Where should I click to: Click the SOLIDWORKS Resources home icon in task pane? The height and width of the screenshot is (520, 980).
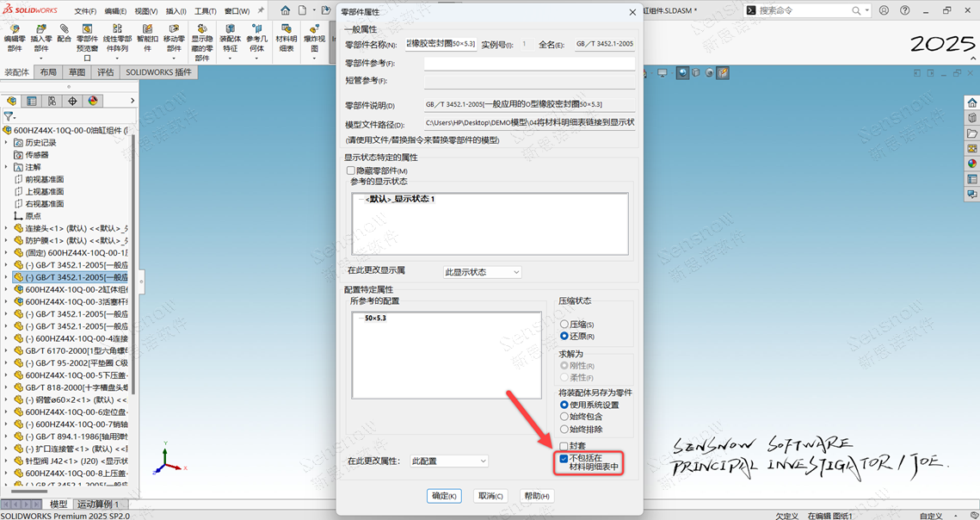coord(971,102)
